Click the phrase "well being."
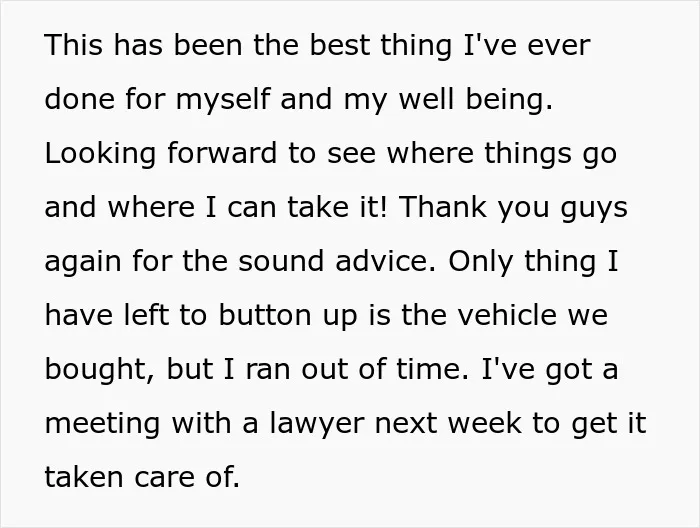The image size is (700, 528). pyautogui.click(x=475, y=100)
